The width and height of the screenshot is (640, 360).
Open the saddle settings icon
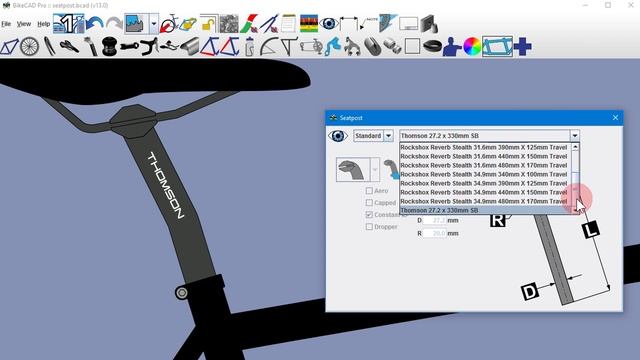pos(69,47)
